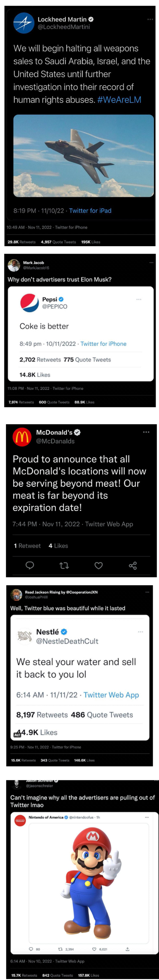Click the share icon under McDonald's tweet
Image resolution: width=159 pixels, height=980 pixels.
(132, 566)
